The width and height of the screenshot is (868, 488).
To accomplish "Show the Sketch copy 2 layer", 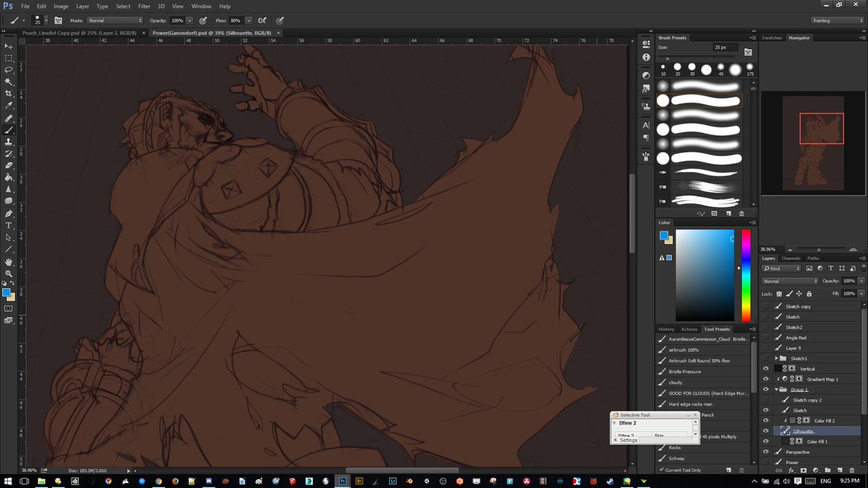I will pyautogui.click(x=766, y=400).
